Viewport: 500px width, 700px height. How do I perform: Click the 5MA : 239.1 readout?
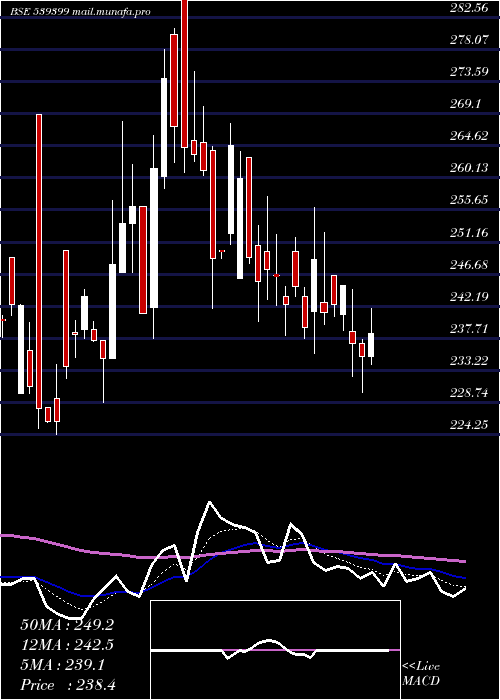(62, 665)
